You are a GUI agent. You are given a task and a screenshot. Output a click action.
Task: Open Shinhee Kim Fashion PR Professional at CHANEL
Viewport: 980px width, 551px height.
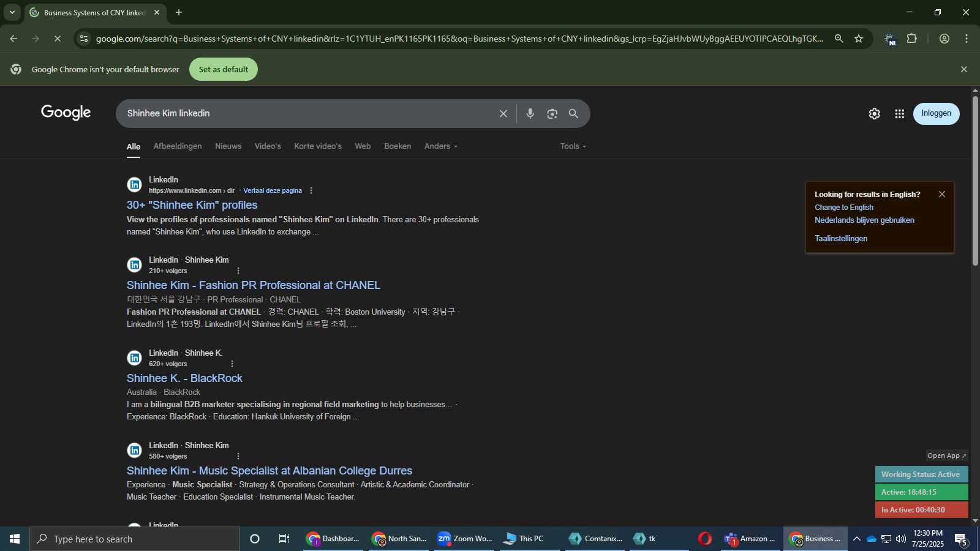pyautogui.click(x=254, y=285)
